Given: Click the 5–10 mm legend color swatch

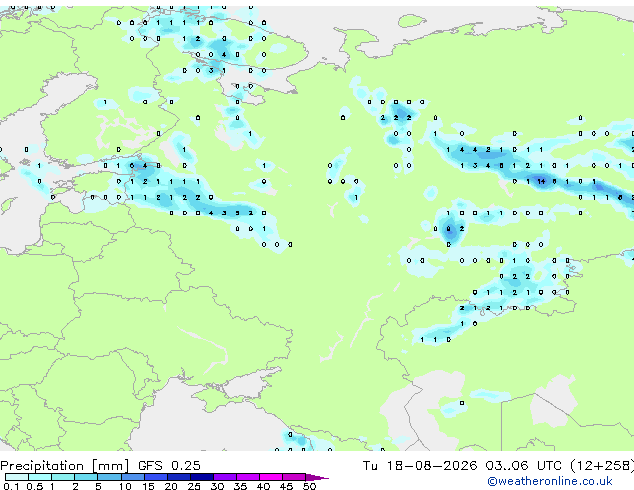Looking at the screenshot, I should pyautogui.click(x=109, y=477).
